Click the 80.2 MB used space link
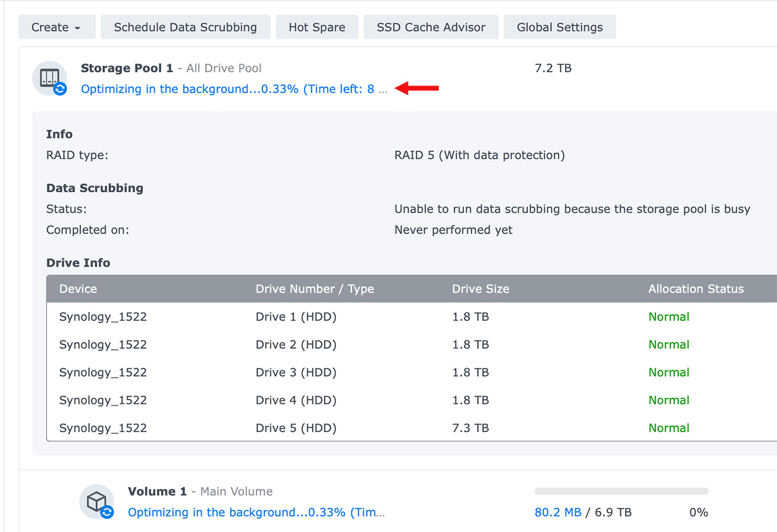This screenshot has height=532, width=777. click(558, 513)
